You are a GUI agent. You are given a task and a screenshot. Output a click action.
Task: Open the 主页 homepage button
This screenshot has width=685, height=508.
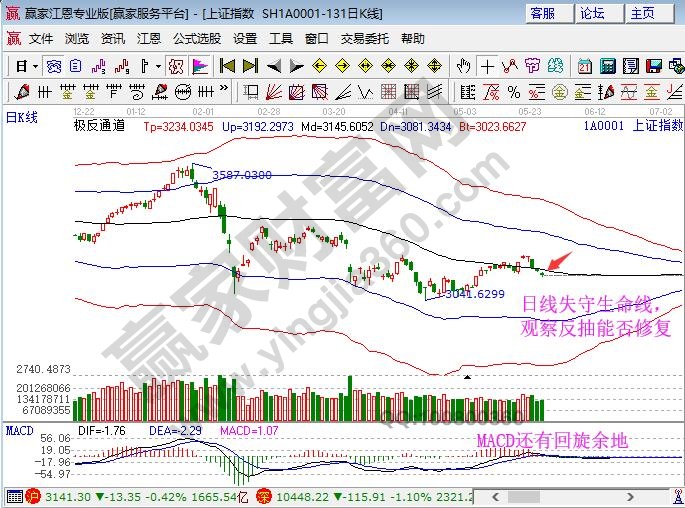[642, 13]
